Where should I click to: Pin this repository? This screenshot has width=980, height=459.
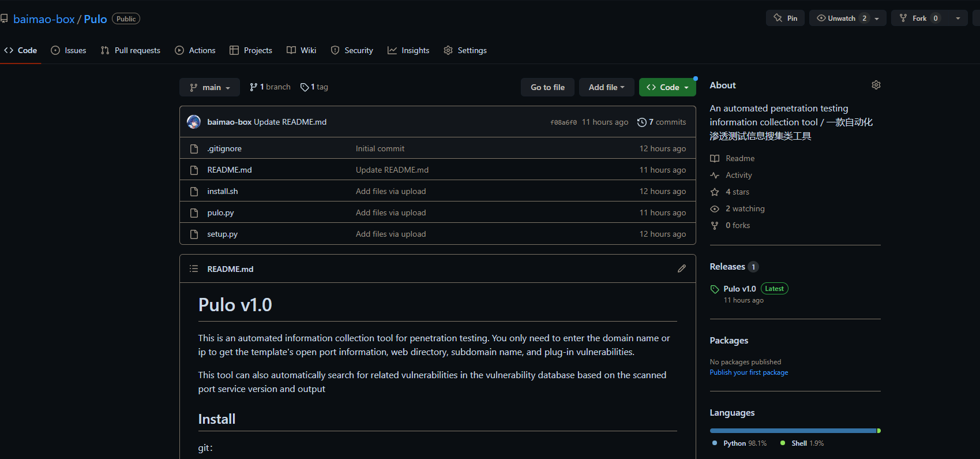[x=785, y=18]
